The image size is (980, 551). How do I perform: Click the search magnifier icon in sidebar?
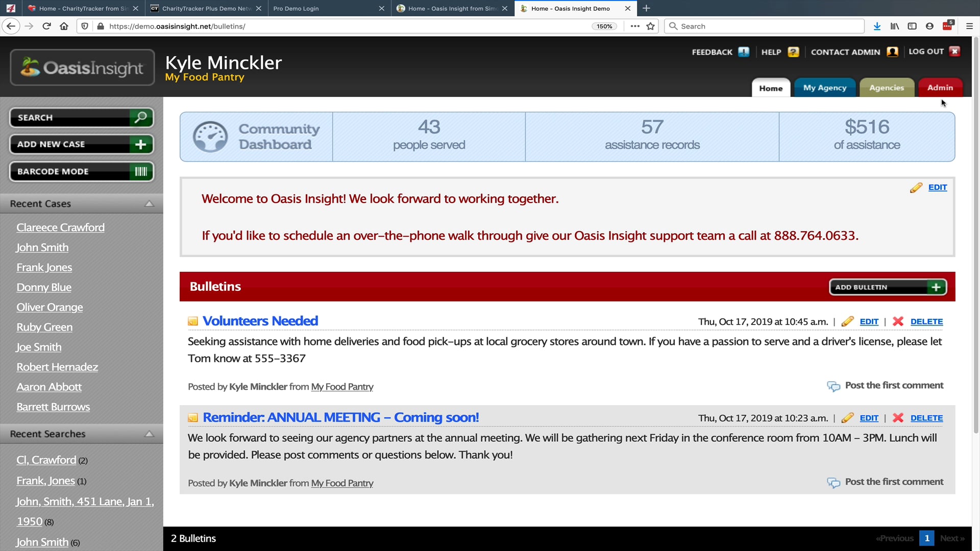pos(141,117)
